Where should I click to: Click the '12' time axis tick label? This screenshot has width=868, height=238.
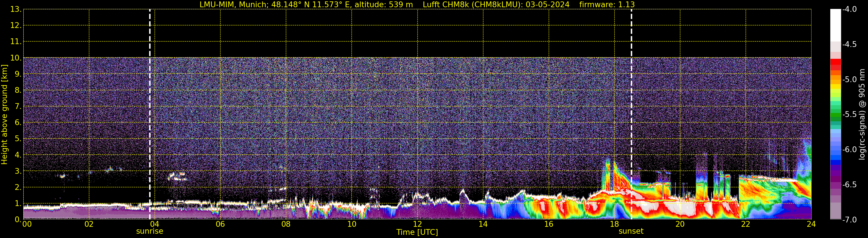(x=417, y=224)
